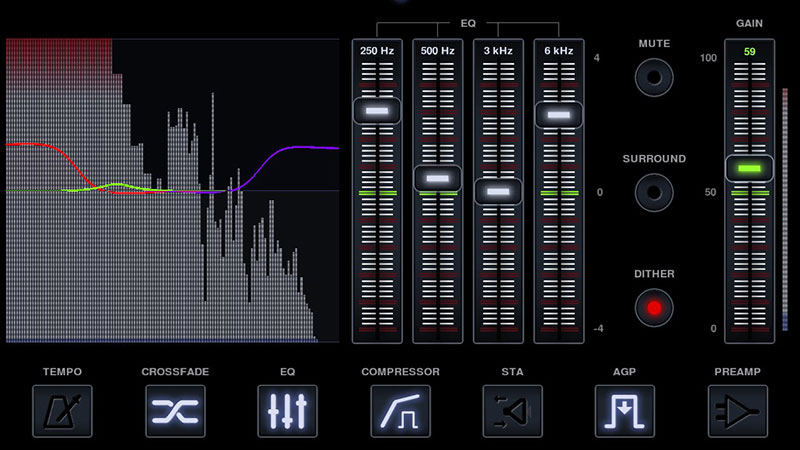Open the Crossfade shuffle icon

pos(175,411)
